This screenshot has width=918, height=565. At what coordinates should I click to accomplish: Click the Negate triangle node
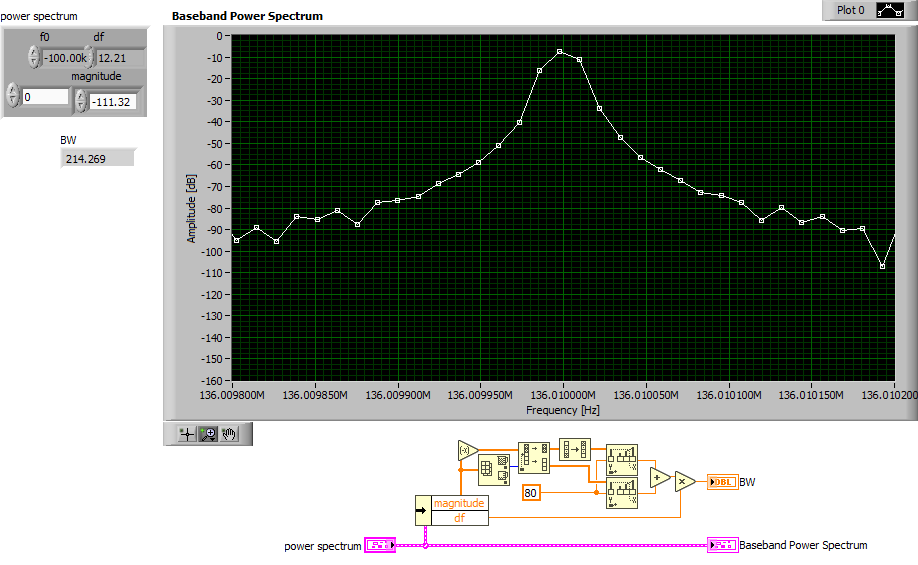(x=468, y=450)
